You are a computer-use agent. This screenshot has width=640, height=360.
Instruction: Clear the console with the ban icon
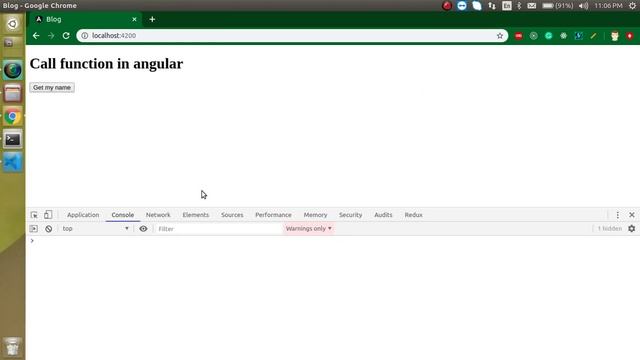coord(49,229)
